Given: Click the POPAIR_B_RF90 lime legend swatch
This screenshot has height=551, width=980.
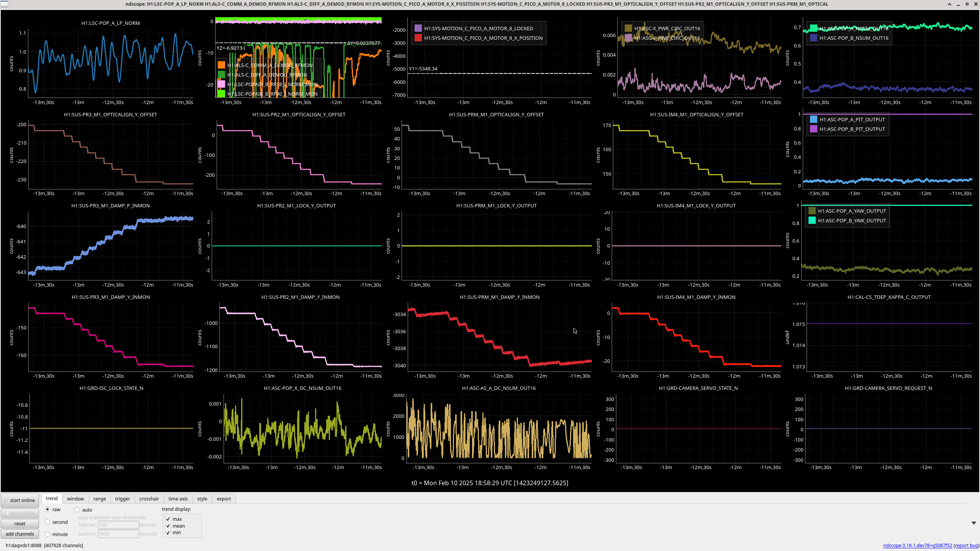Looking at the screenshot, I should [221, 94].
